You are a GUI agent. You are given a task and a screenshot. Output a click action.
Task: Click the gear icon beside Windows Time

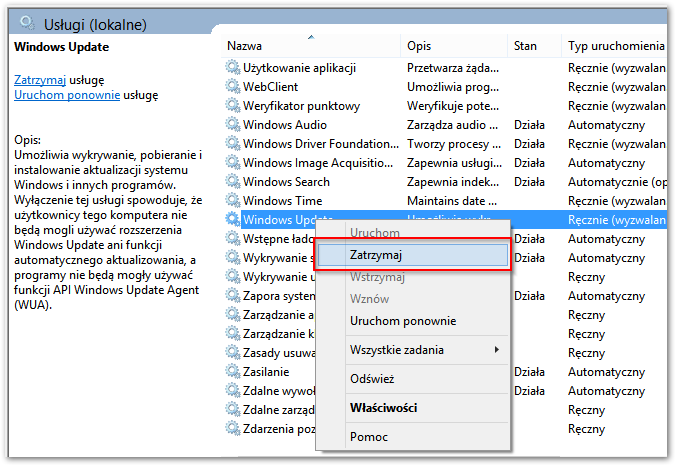tap(233, 200)
